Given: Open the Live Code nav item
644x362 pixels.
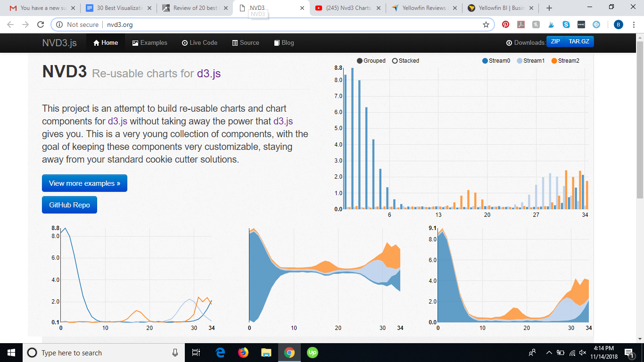Looking at the screenshot, I should point(199,42).
